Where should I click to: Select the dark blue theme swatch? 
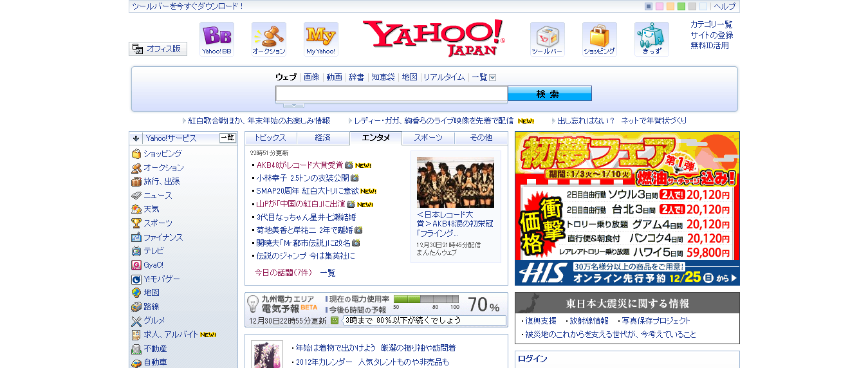pyautogui.click(x=649, y=6)
